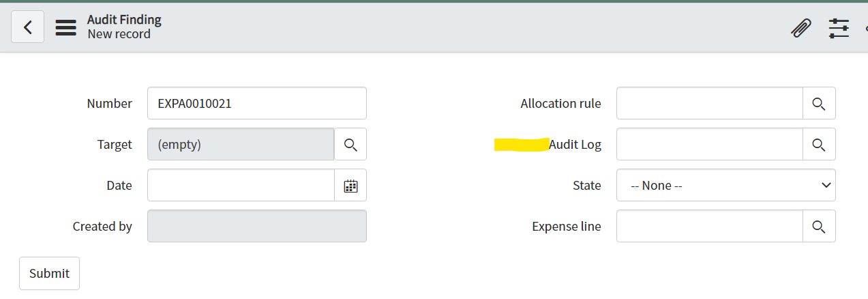Click the greyed Created by field
The height and width of the screenshot is (299, 868).
tap(257, 226)
